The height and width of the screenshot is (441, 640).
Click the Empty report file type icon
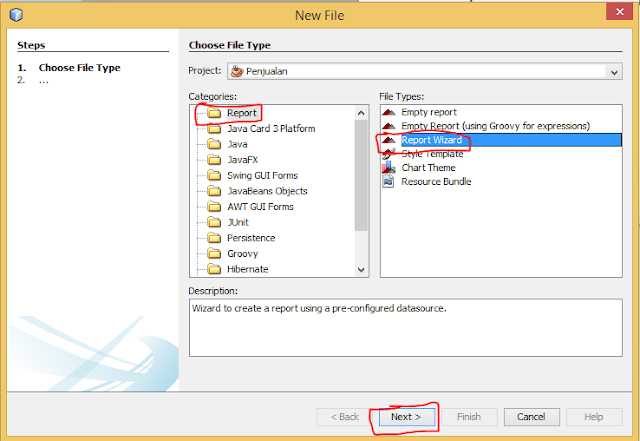389,112
